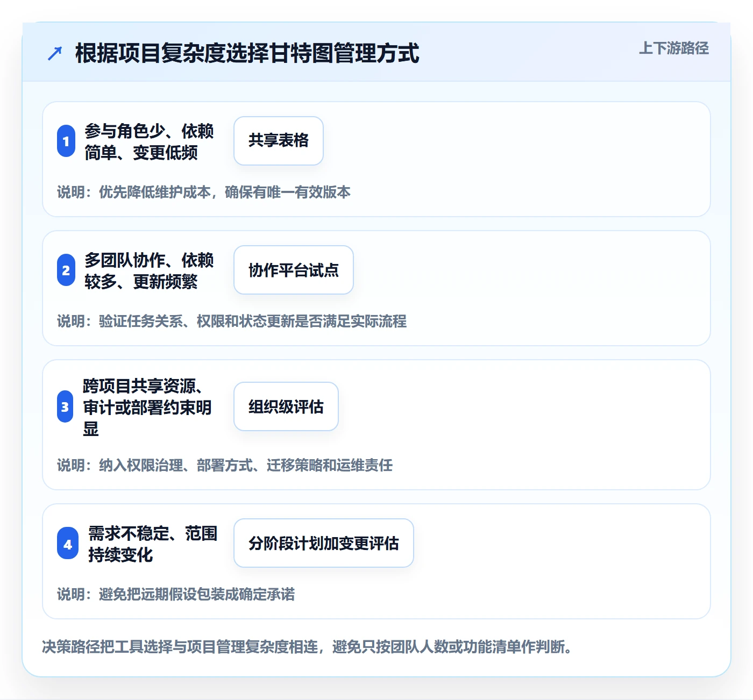Click the condition text 跨项目共享资源、审计或部署约束明显
Viewport: 753px width, 700px height.
click(147, 407)
